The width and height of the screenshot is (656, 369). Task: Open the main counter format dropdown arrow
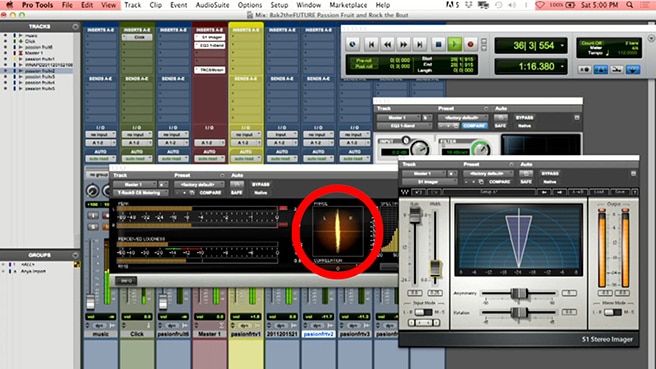(562, 45)
